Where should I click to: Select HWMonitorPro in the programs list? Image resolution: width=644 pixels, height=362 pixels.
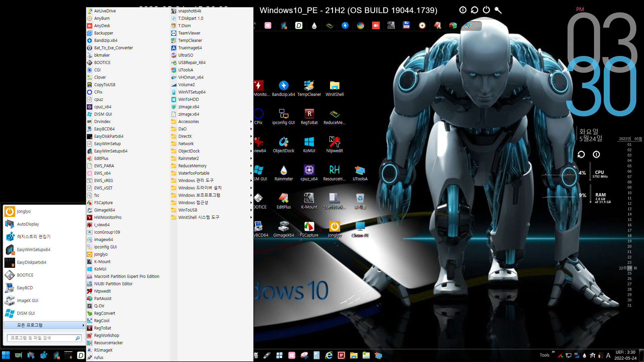click(x=128, y=218)
